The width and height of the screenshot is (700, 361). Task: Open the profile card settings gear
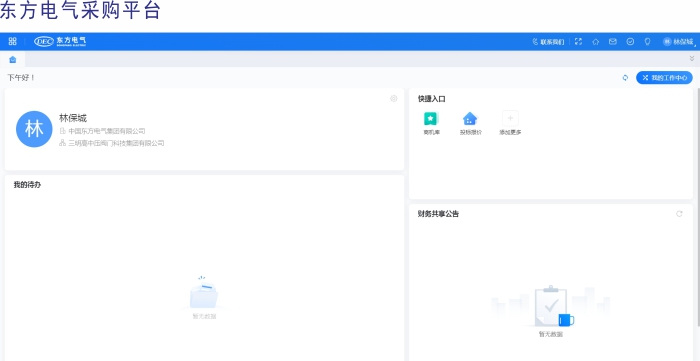click(x=394, y=99)
